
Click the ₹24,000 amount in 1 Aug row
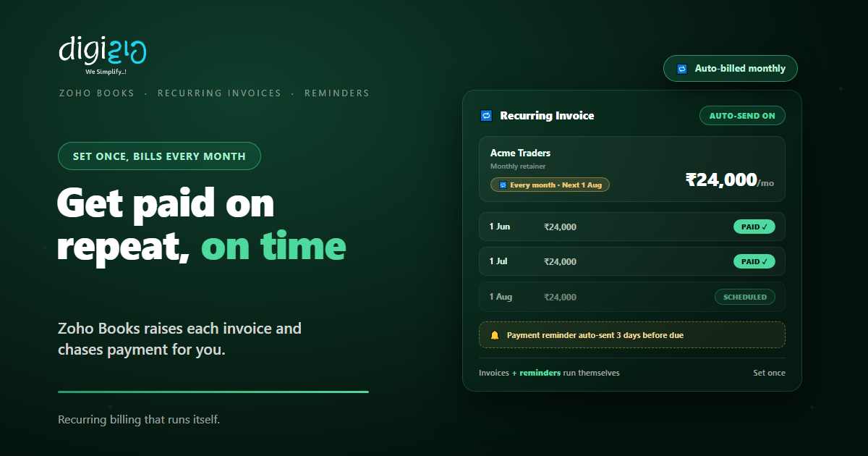[x=561, y=297]
